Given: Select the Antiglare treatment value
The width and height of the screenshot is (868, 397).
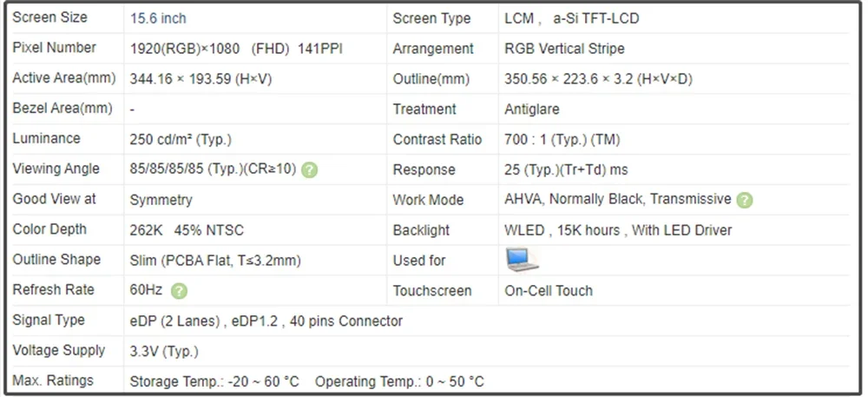Looking at the screenshot, I should (x=531, y=109).
